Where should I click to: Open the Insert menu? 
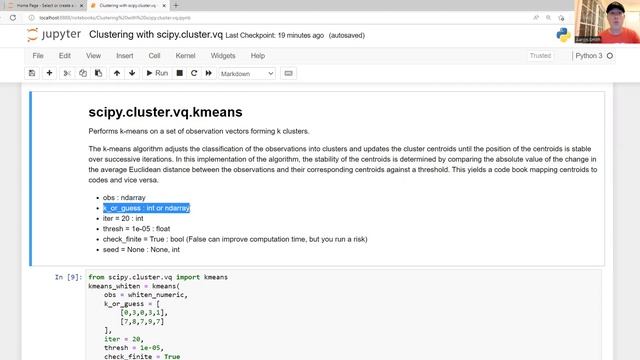(x=124, y=56)
